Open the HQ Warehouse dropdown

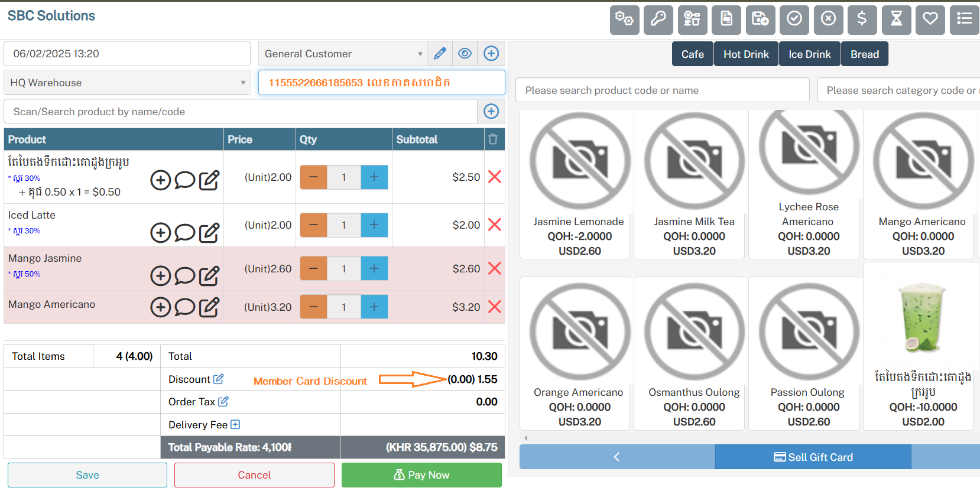click(127, 83)
